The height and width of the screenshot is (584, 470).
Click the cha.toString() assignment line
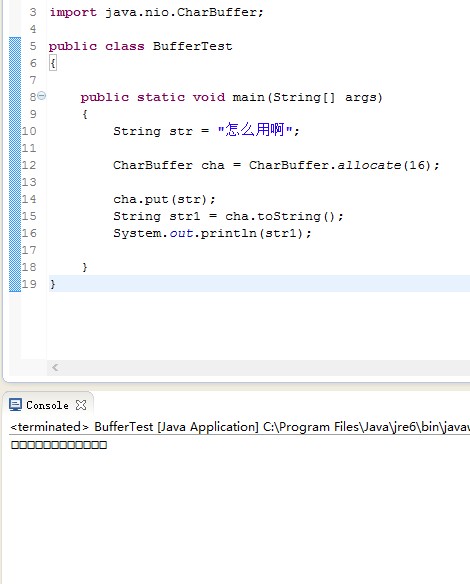pos(228,216)
